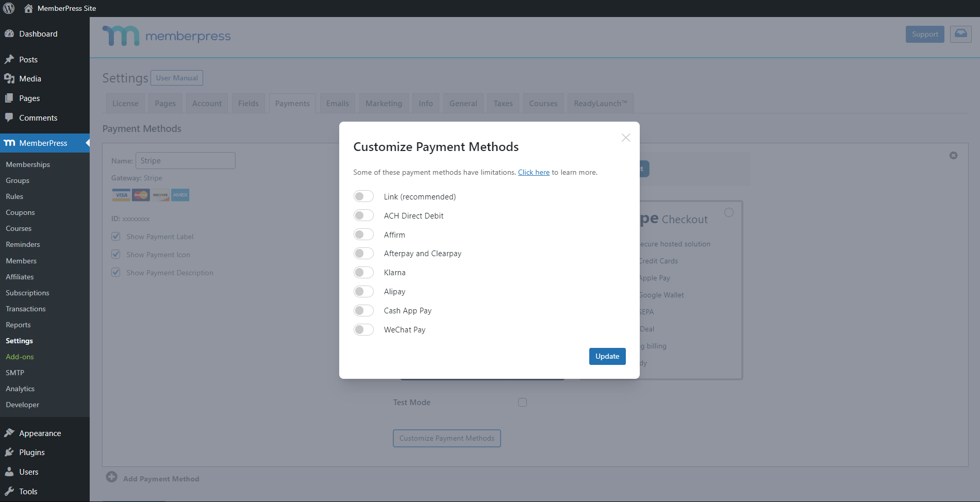
Task: Click the cloud icon beside Support
Action: tap(960, 34)
